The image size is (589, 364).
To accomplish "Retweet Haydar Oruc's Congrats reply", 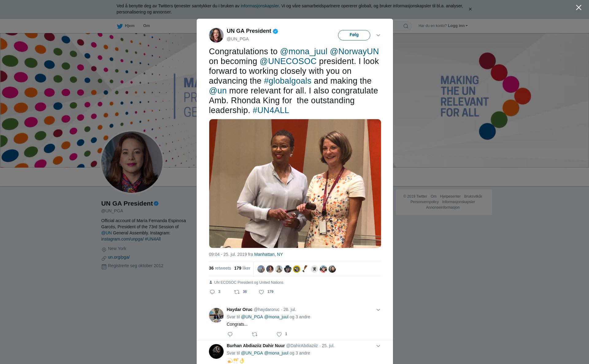I will point(255,334).
